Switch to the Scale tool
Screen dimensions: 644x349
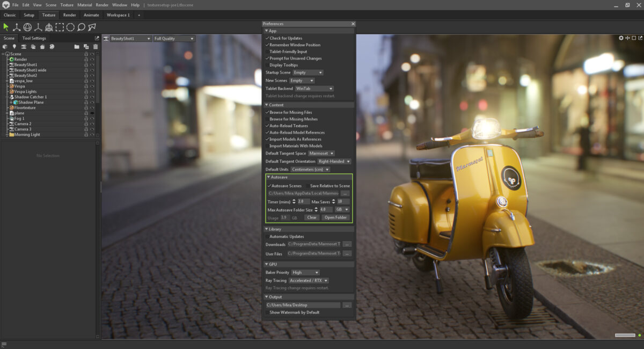coord(39,27)
